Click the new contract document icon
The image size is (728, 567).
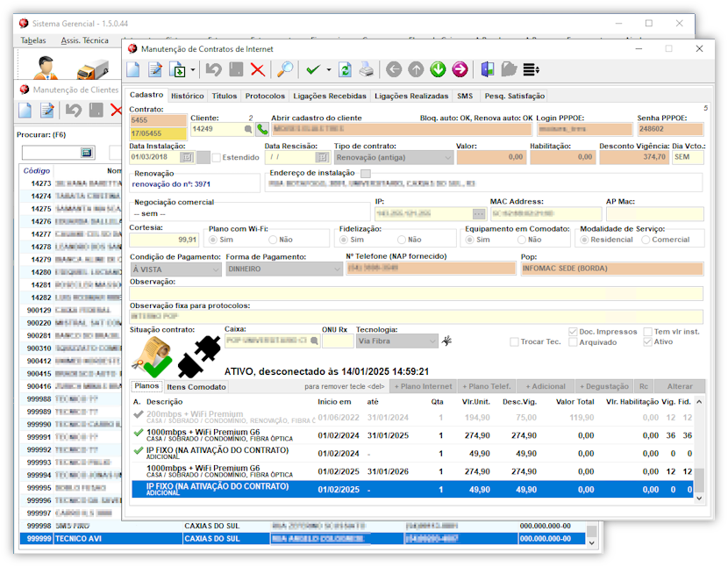pos(133,70)
